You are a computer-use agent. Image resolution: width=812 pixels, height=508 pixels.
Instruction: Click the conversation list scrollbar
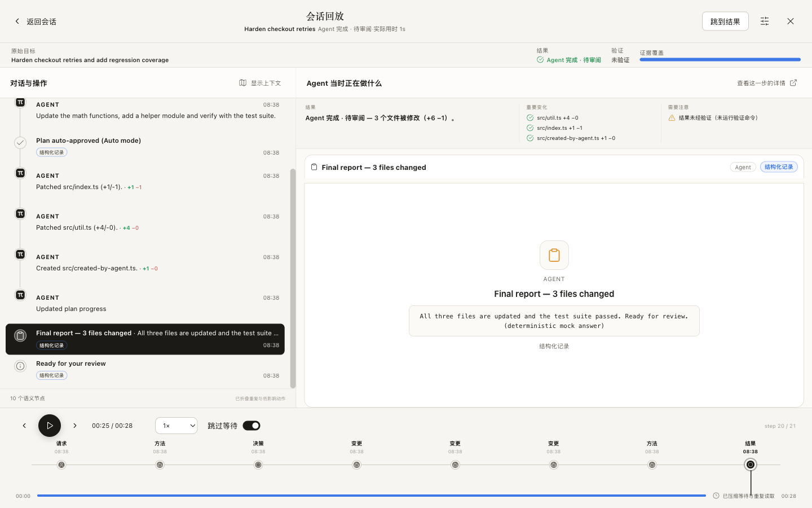point(293,278)
